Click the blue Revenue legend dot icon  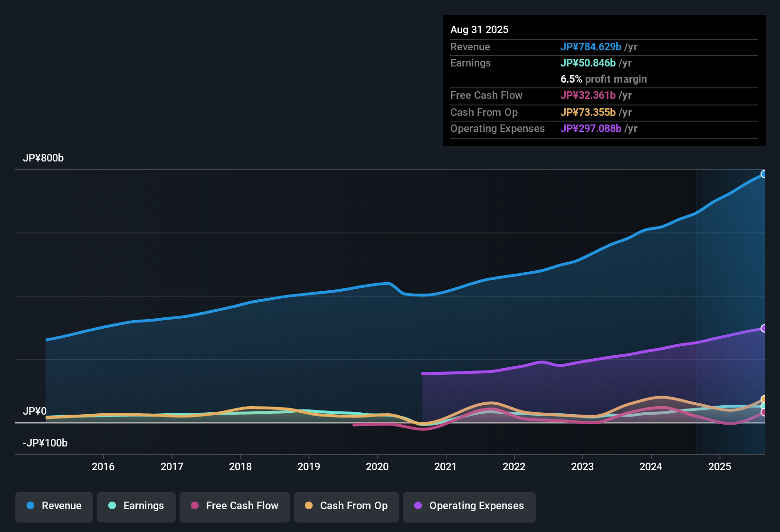point(30,506)
